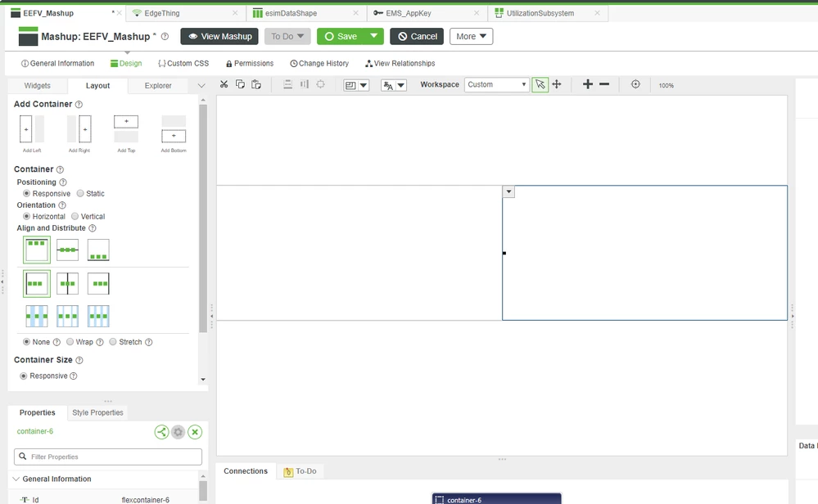Open help icon next to Mashup title

pos(165,37)
